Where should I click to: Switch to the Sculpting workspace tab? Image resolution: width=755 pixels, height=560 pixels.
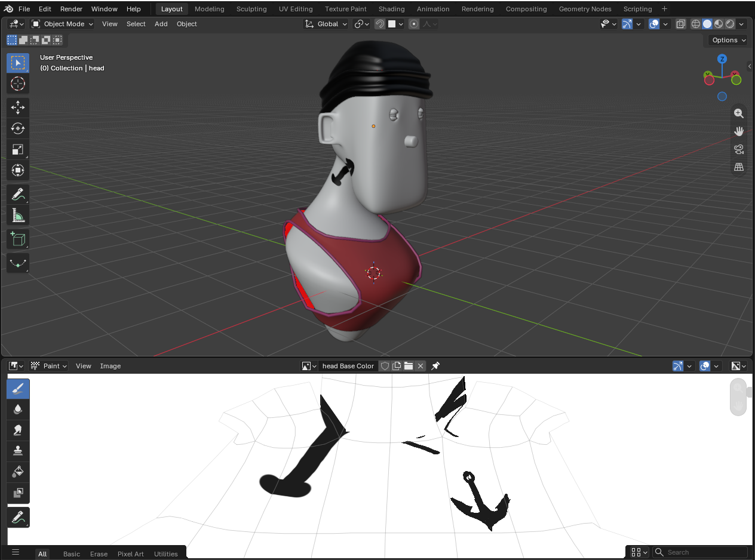(251, 9)
